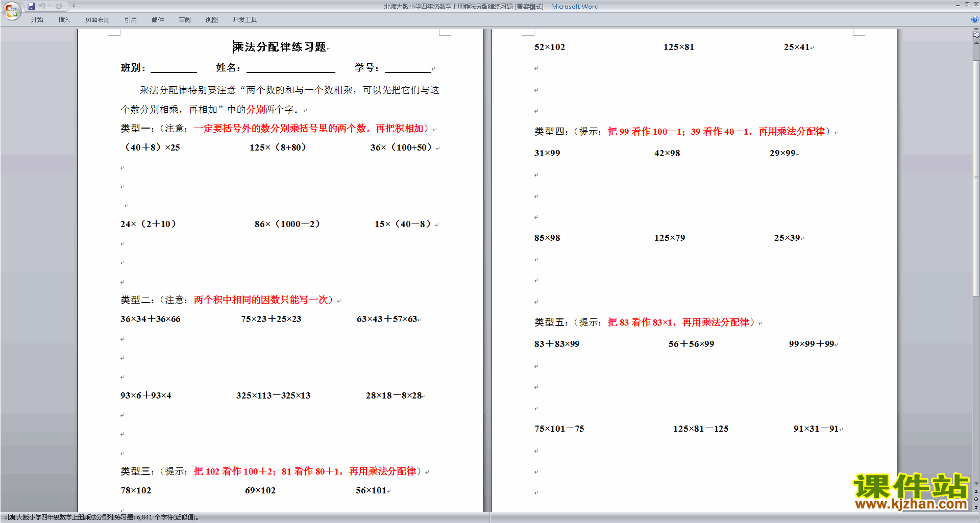The height and width of the screenshot is (523, 980).
Task: Click the problem 28×18－8×28
Action: 394,395
